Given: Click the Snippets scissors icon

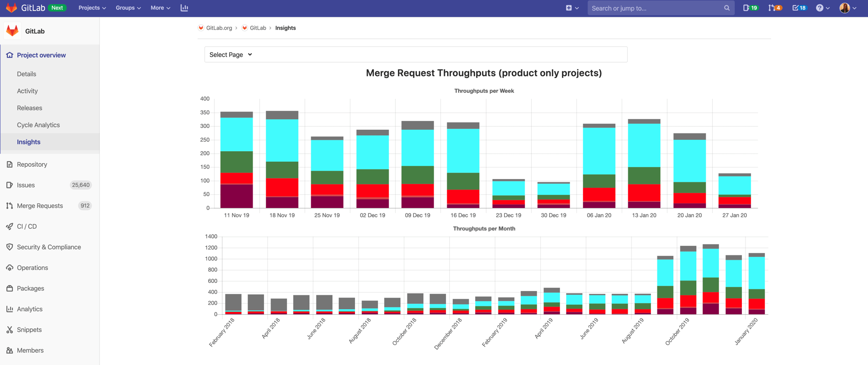Looking at the screenshot, I should coord(10,329).
